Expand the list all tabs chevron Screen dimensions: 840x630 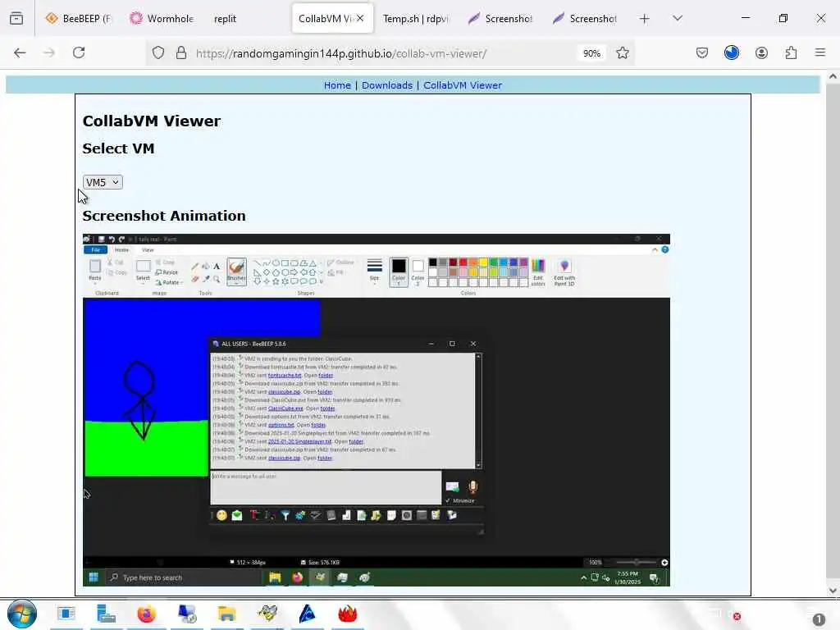point(677,19)
